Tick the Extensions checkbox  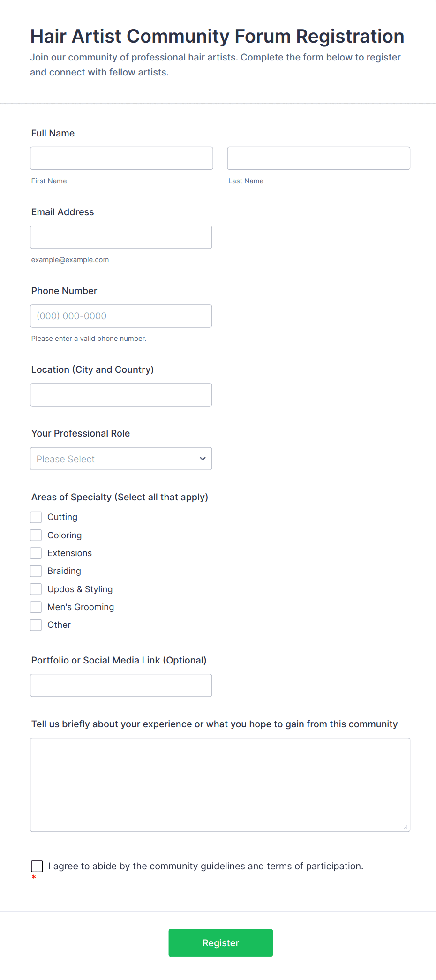pos(36,553)
